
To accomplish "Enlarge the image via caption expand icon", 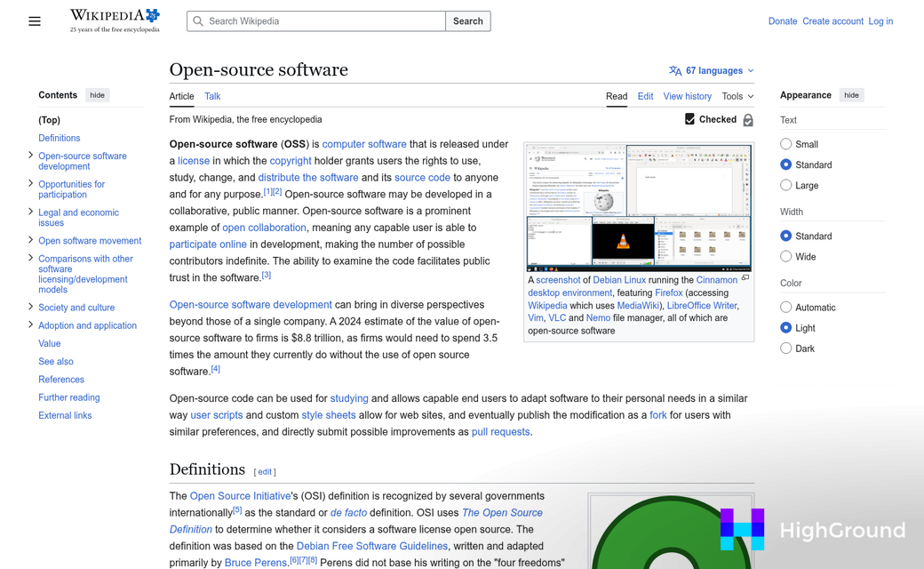I will pos(745,277).
